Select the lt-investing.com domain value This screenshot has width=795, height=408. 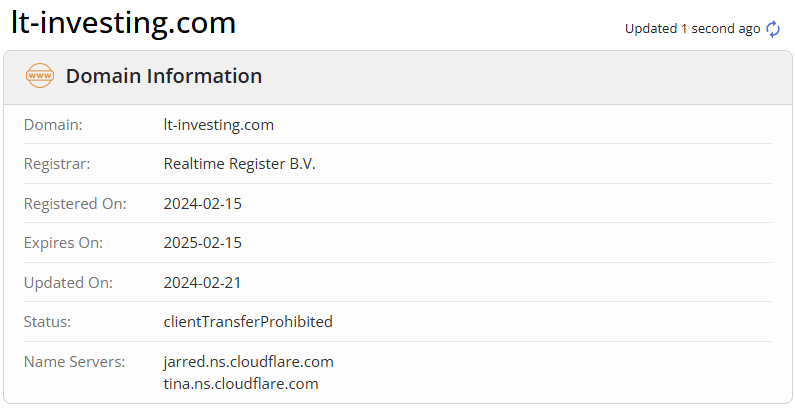[x=219, y=125]
